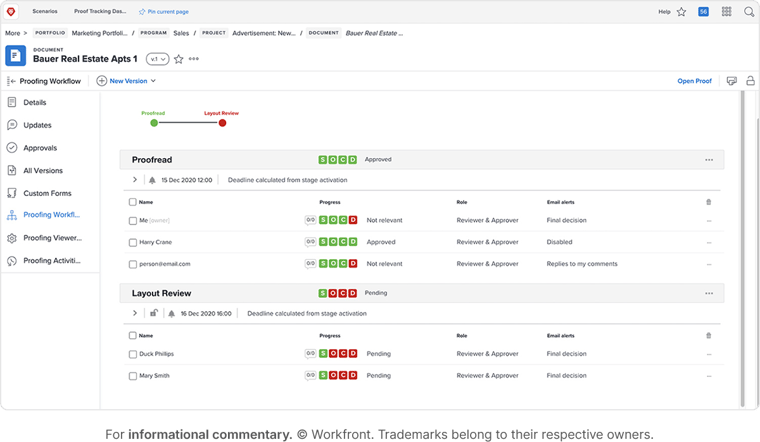Screen dimensions: 760x442
Task: Favorite the document with the star icon
Action: coord(179,59)
